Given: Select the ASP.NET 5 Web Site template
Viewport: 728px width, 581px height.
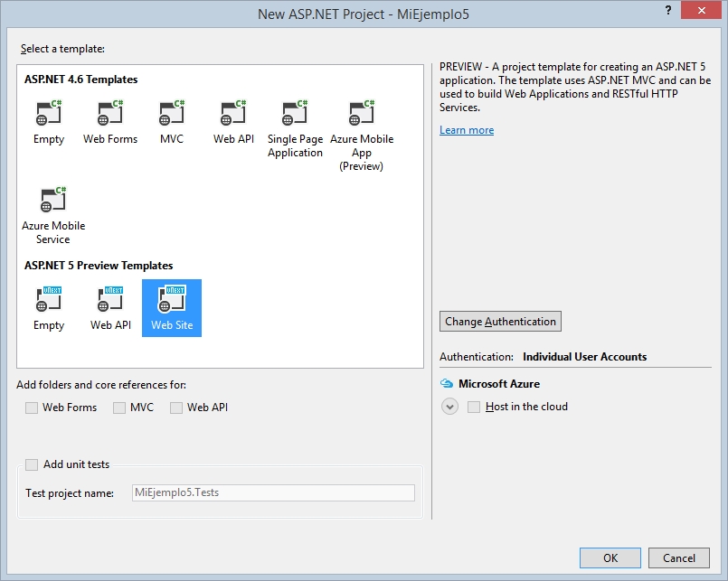Looking at the screenshot, I should (172, 308).
